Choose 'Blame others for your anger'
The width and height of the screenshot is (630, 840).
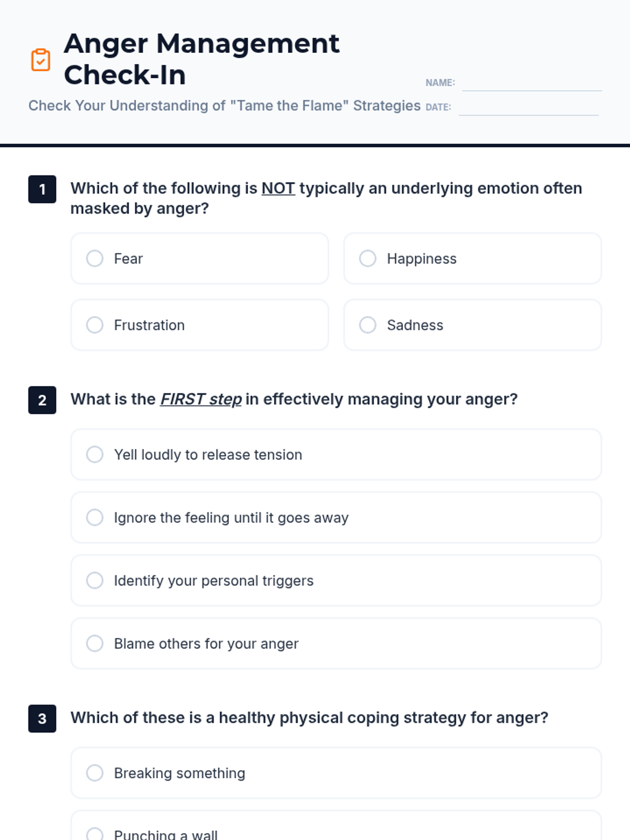pyautogui.click(x=95, y=644)
